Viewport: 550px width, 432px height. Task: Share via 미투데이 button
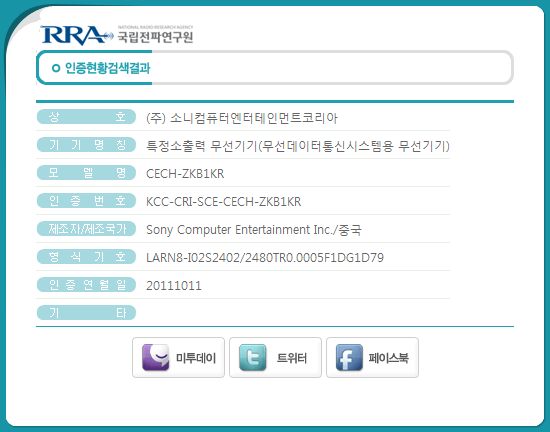(178, 357)
